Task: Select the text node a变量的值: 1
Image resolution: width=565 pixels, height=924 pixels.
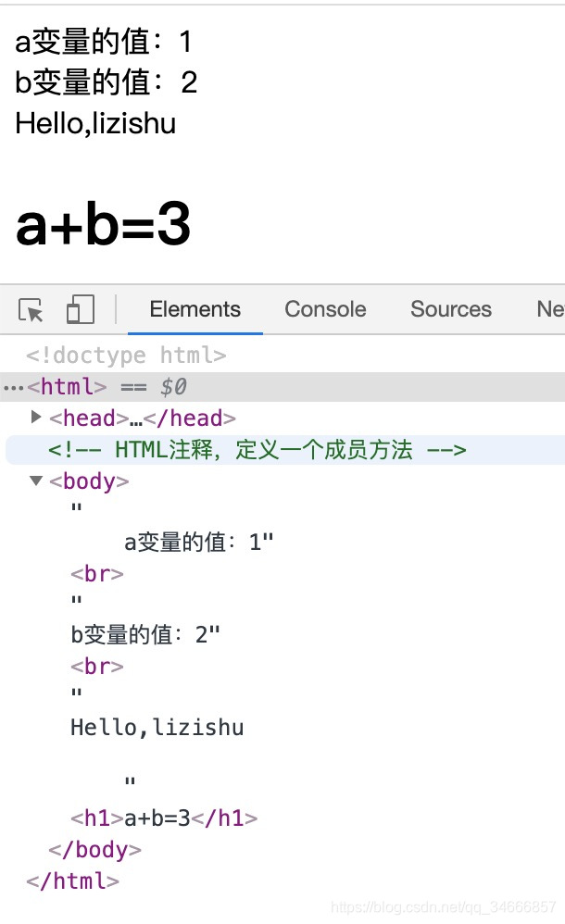Action: (199, 542)
